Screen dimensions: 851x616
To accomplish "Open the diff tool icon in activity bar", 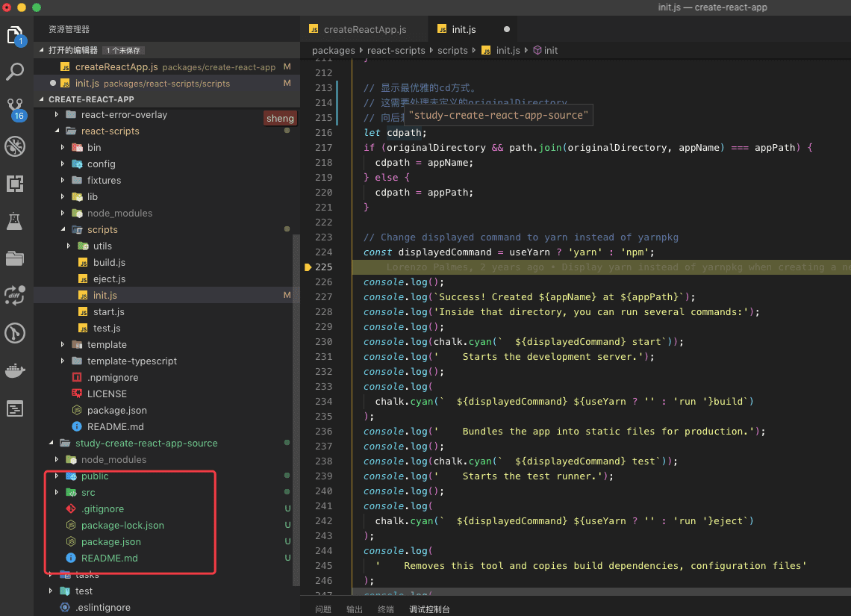I will click(x=15, y=296).
